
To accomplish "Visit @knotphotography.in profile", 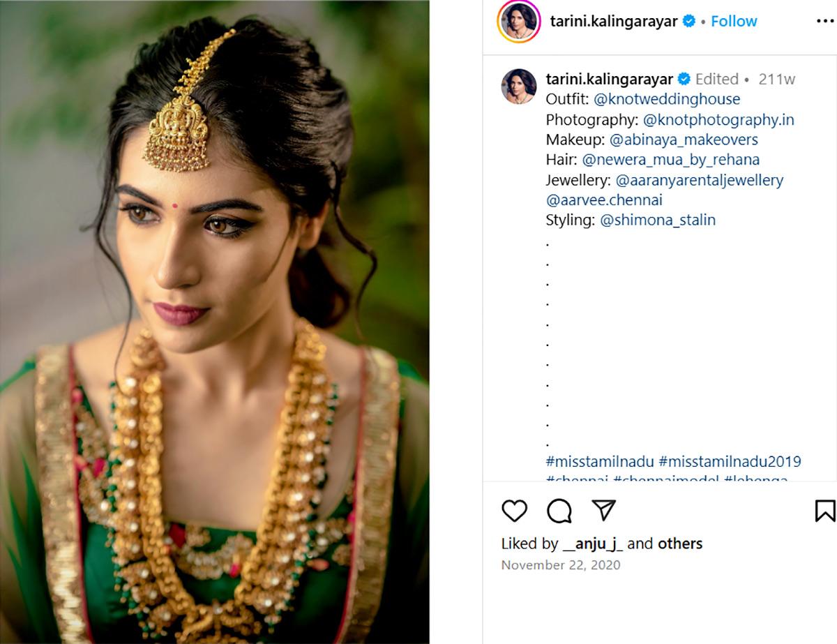I will pyautogui.click(x=718, y=119).
